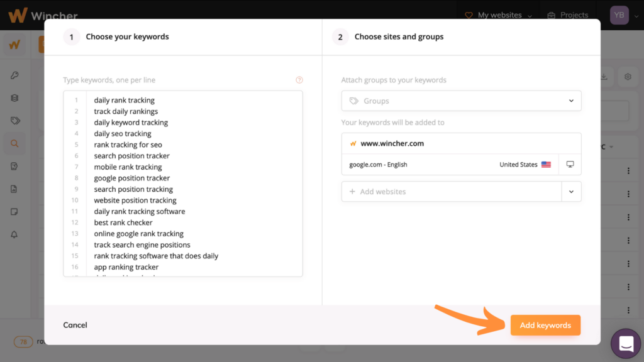Viewport: 644px width, 362px height.
Task: Expand the chevron next to YB avatar
Action: tap(636, 16)
